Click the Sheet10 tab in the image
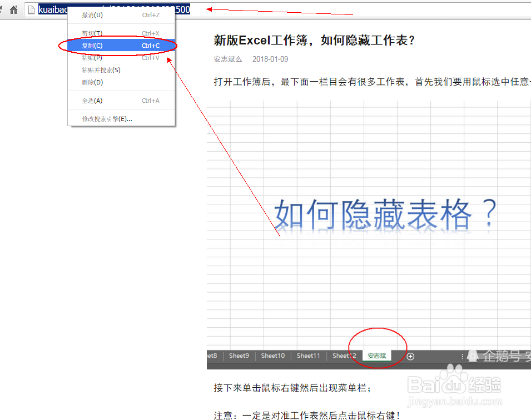 [x=272, y=356]
